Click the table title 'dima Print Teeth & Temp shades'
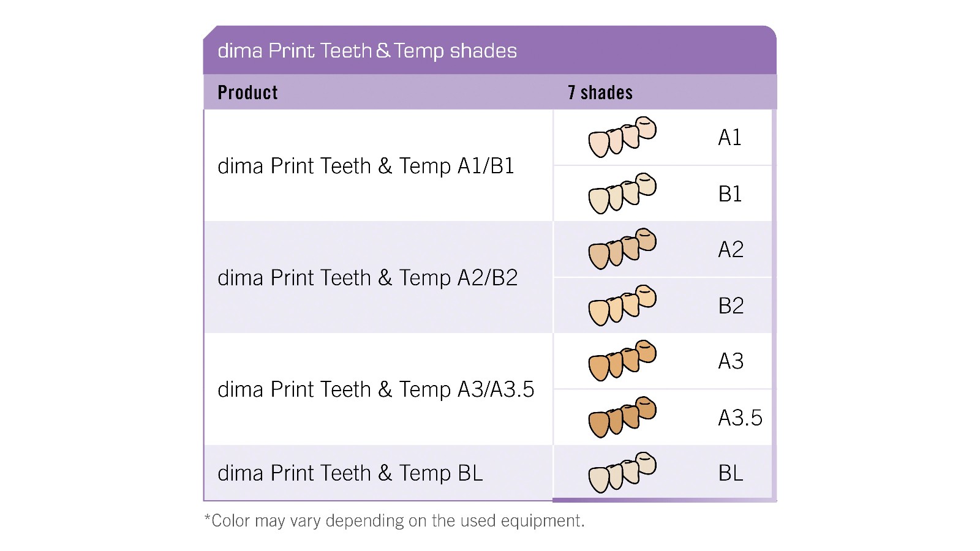The image size is (980, 551). pos(367,51)
